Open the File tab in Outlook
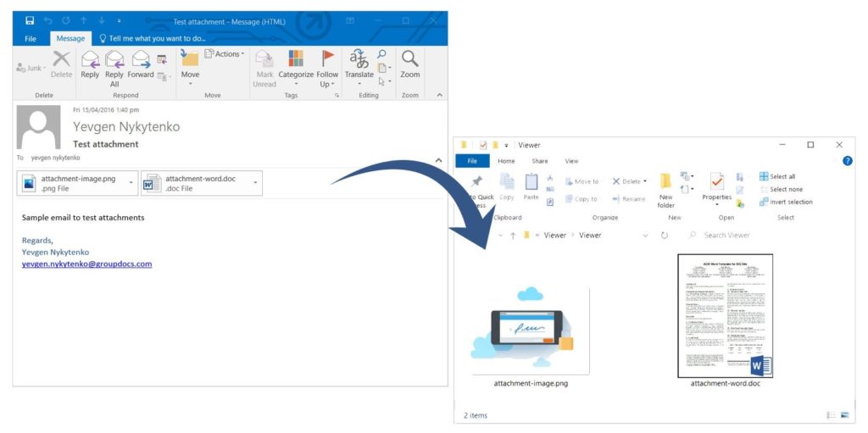This screenshot has height=433, width=868. 31,38
